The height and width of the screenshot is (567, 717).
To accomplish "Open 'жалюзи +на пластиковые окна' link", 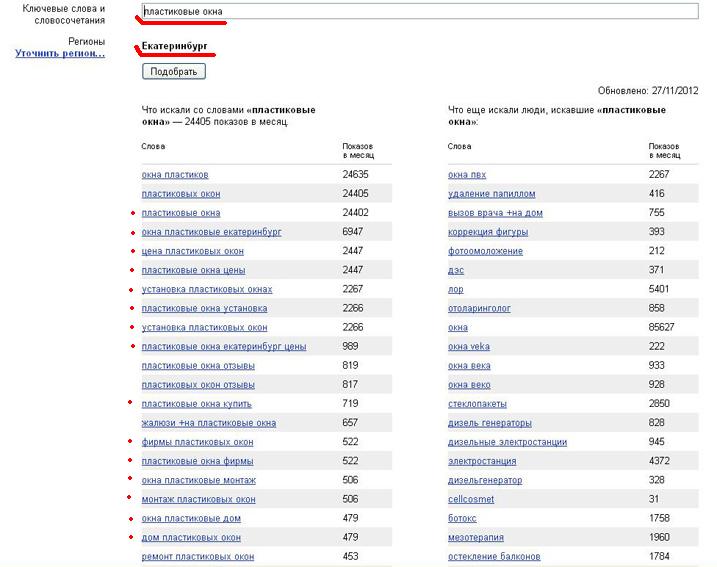I will point(209,423).
